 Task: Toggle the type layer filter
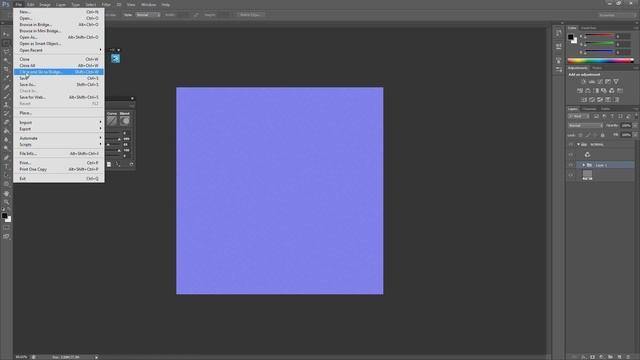612,116
